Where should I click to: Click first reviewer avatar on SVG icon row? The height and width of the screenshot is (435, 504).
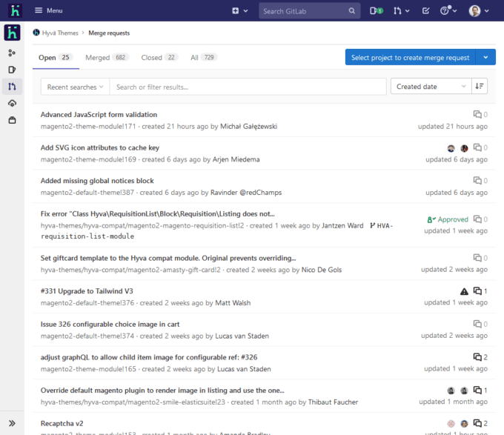pyautogui.click(x=451, y=148)
